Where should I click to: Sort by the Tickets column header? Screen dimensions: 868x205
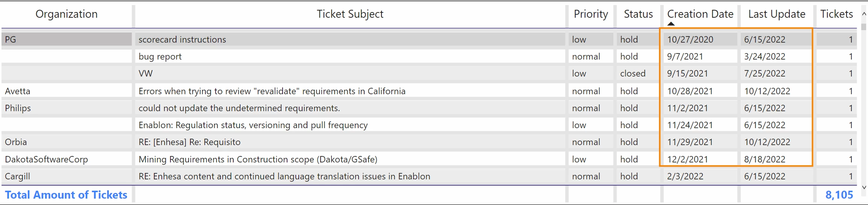coord(836,14)
